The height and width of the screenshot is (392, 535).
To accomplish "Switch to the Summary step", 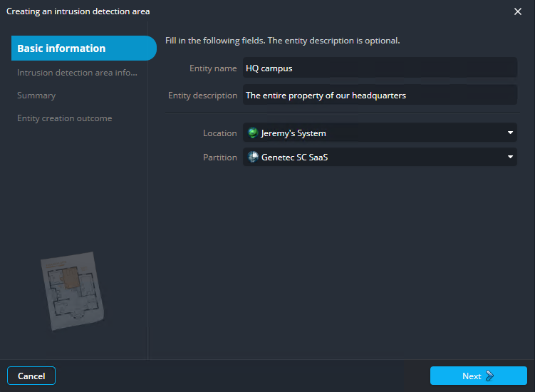I will [x=36, y=96].
